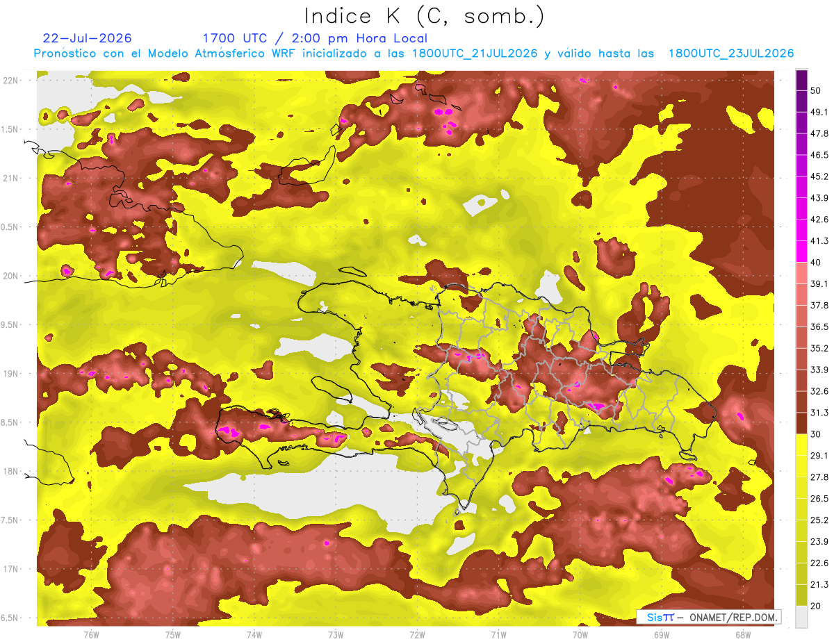This screenshot has height=644, width=834.
Task: Pick the salmon swatch between 39.1 and 40
Action: pyautogui.click(x=801, y=273)
